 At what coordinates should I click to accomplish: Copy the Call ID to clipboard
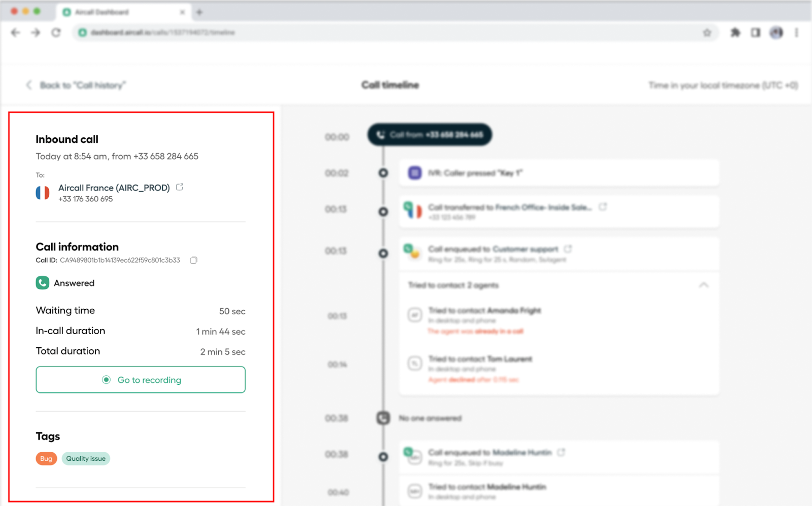(x=193, y=260)
